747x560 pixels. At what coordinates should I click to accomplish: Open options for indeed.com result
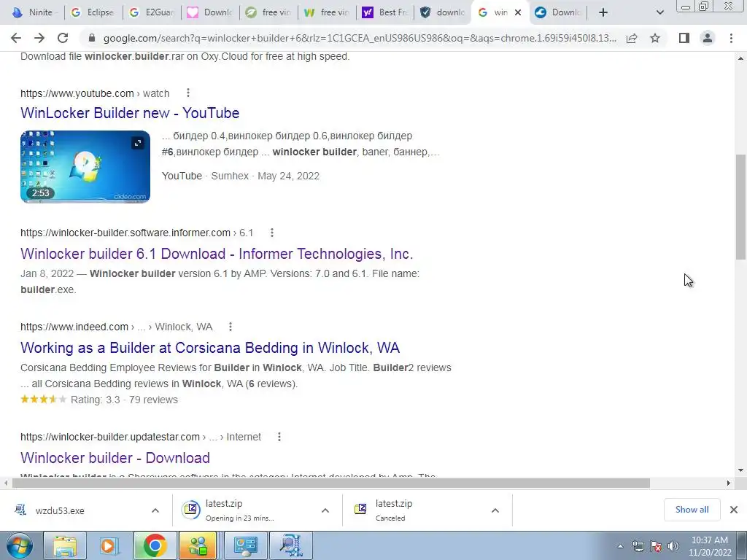[231, 327]
